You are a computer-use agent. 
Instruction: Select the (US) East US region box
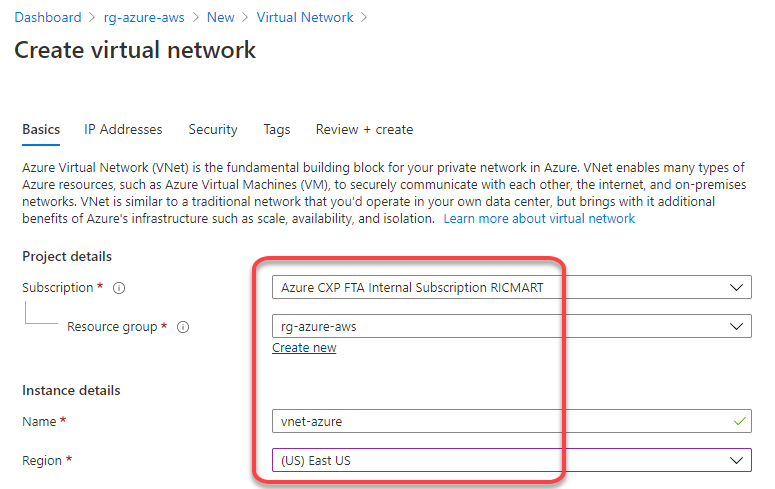click(512, 460)
